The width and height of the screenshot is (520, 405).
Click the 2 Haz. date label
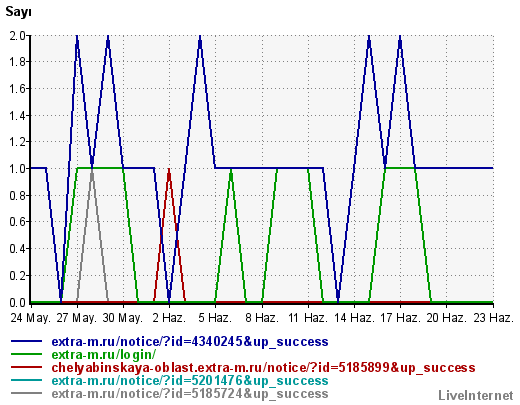tap(169, 318)
